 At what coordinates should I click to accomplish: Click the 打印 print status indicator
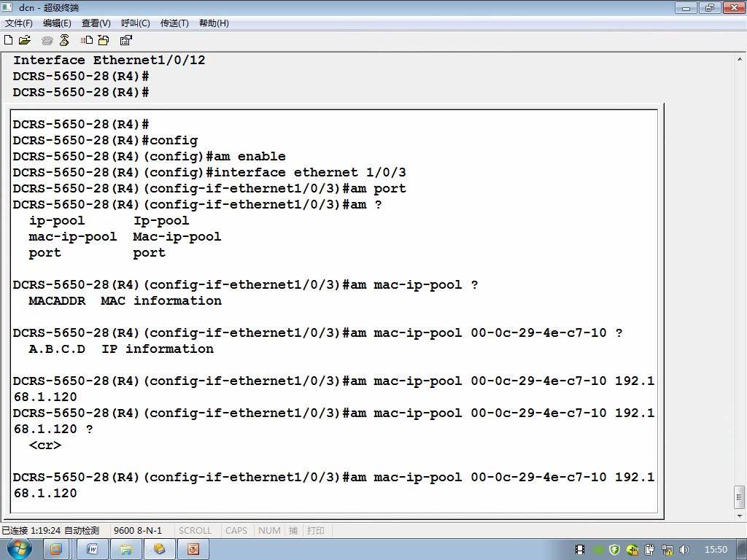coord(315,531)
